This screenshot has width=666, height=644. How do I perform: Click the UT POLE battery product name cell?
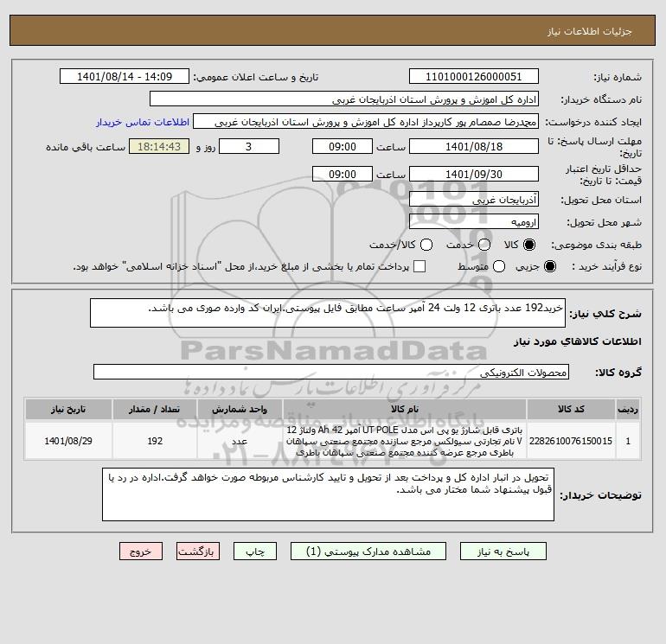pos(405,441)
